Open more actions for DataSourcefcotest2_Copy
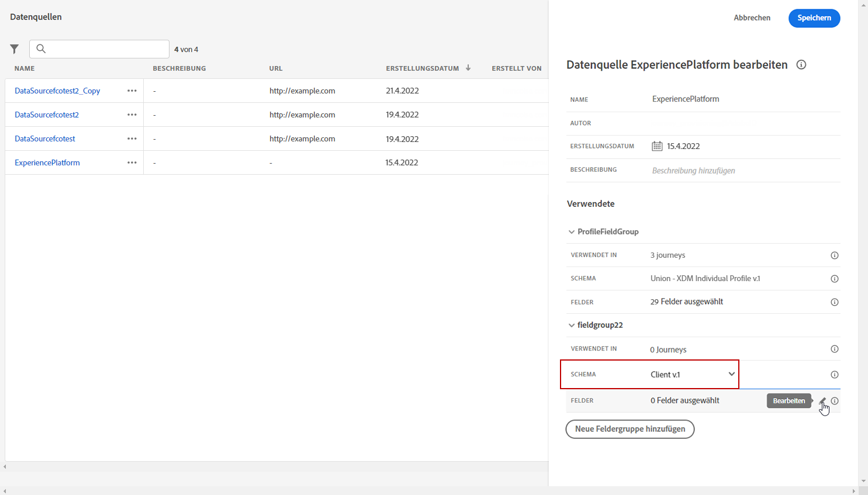Screen dimensions: 868x495 coord(132,91)
